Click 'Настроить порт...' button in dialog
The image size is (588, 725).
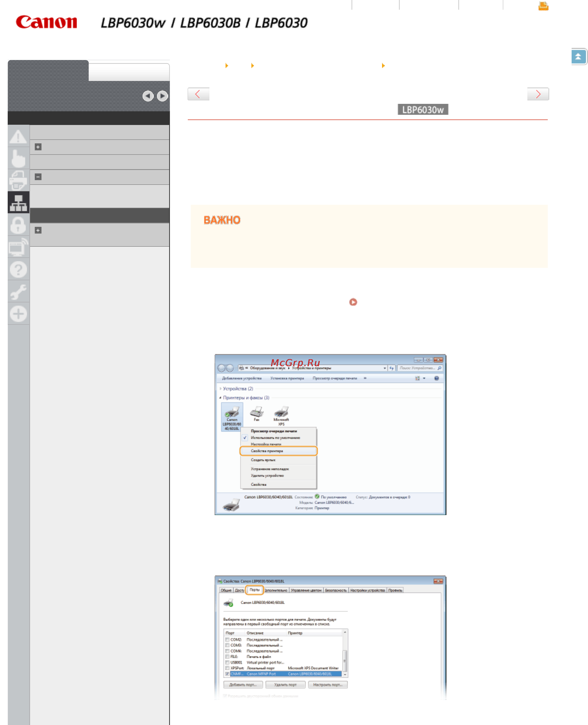[327, 685]
